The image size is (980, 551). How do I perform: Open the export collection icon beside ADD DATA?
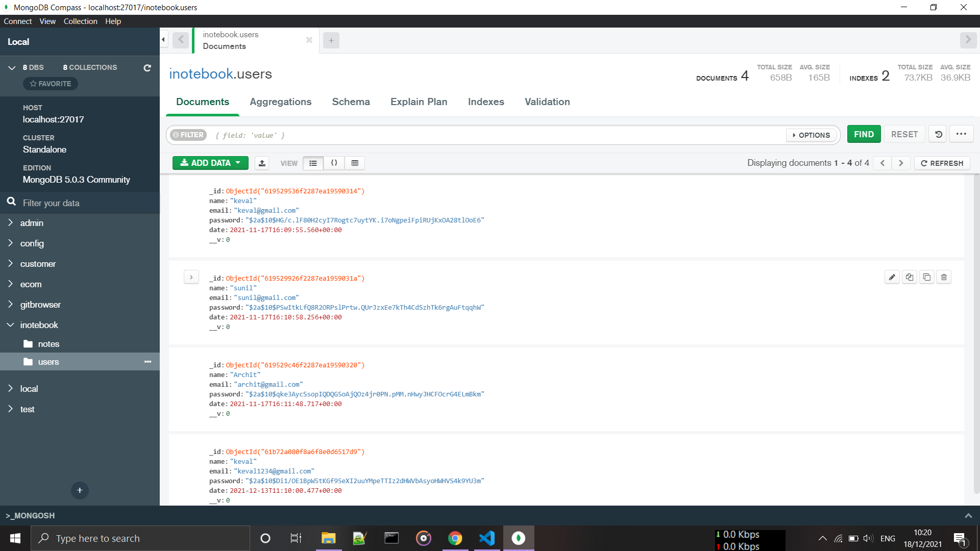click(262, 163)
